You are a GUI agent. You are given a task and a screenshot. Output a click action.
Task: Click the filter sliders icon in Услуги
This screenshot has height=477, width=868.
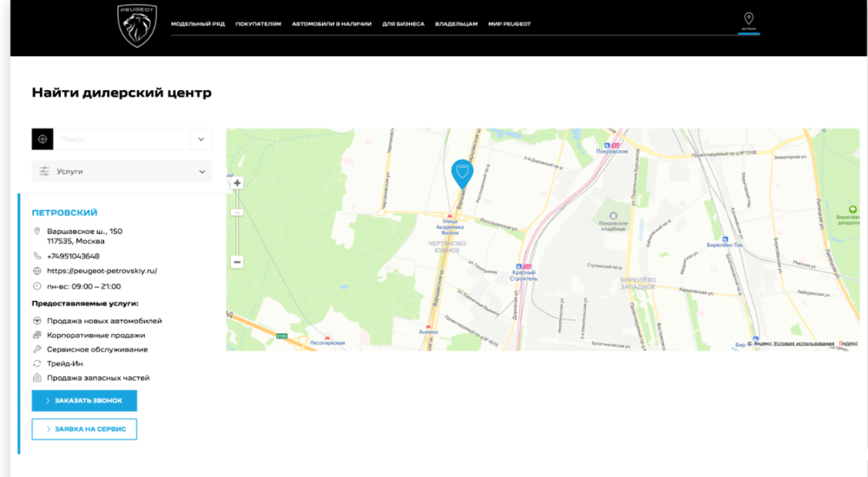44,172
